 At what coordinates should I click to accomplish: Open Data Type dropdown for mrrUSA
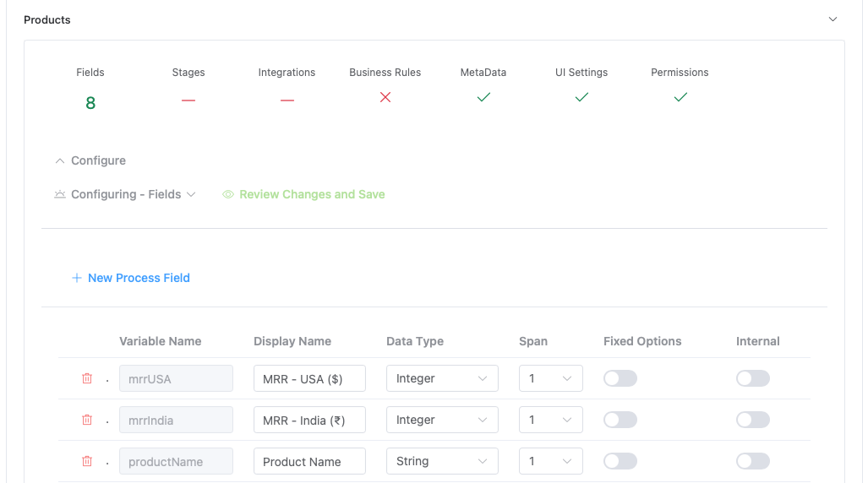(x=442, y=378)
